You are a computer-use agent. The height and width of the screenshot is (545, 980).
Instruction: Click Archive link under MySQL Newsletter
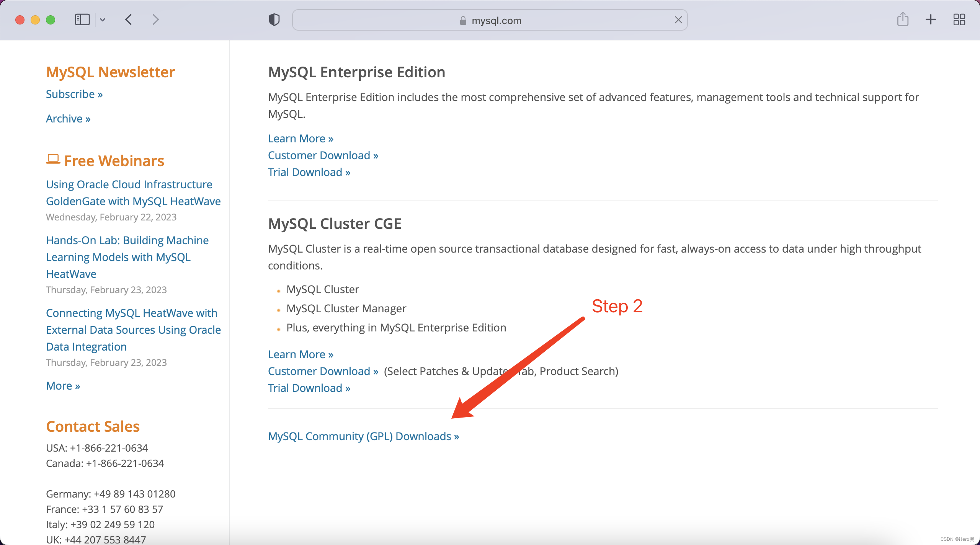tap(68, 118)
